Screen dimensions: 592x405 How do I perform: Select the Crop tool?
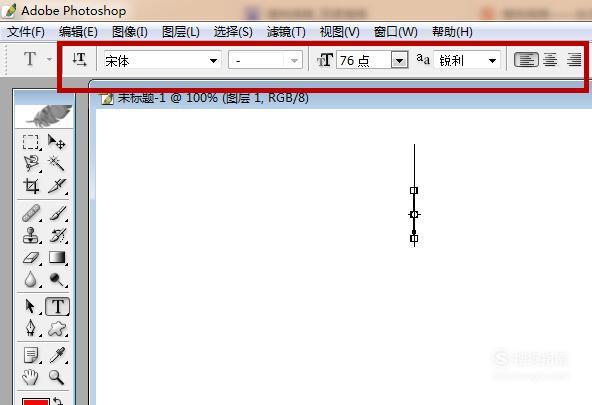[x=31, y=186]
